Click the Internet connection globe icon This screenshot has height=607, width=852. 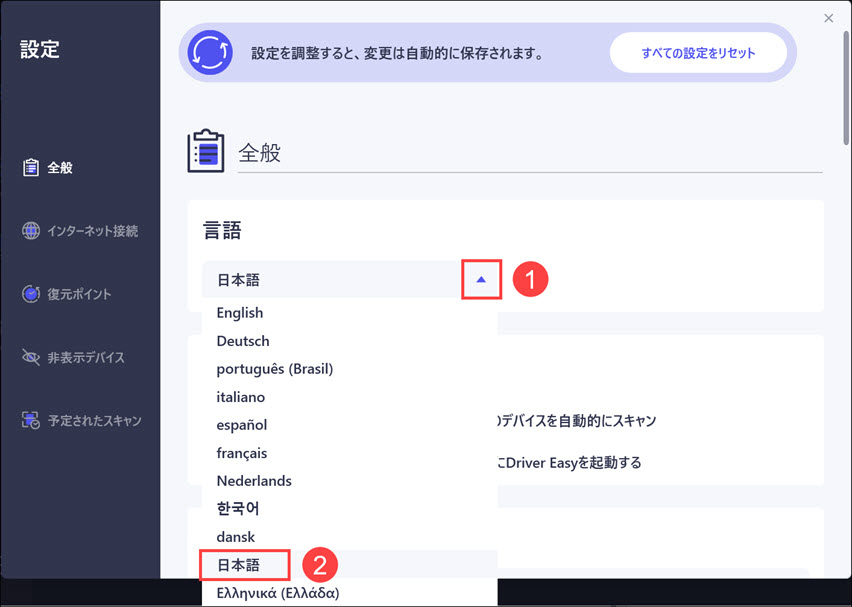tap(31, 231)
